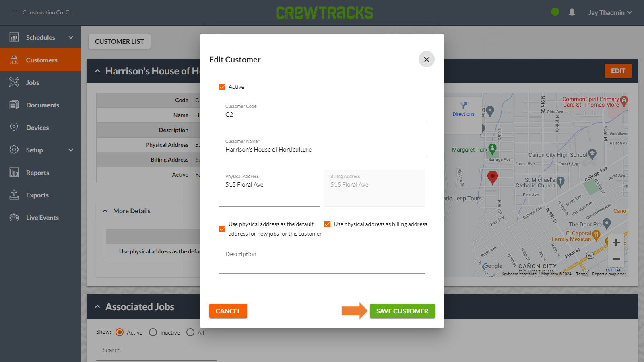Collapse the Harrison's House customer panel

point(97,71)
